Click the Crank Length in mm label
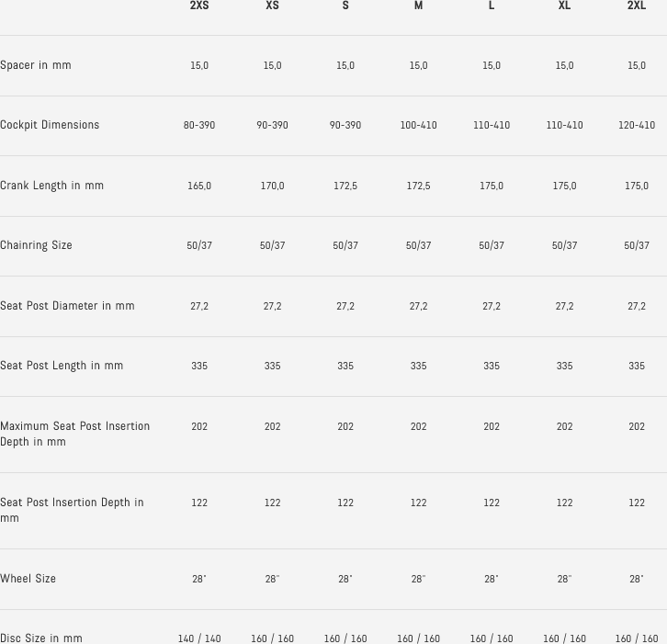The height and width of the screenshot is (644, 667). 52,186
